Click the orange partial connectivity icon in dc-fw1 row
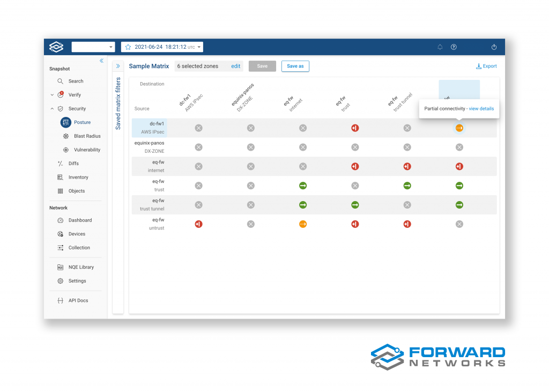549x392 pixels. coord(459,128)
